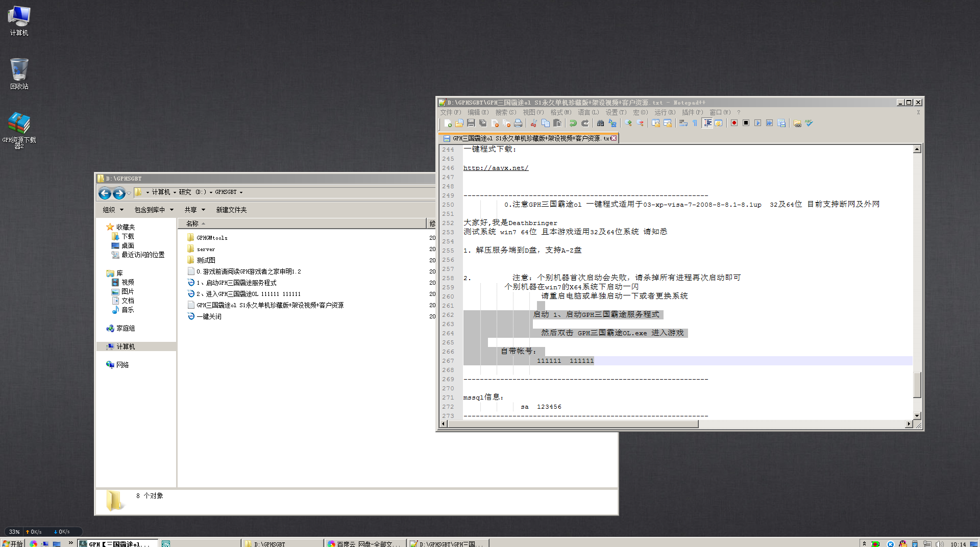
Task: Toggle the indent guide button
Action: tap(707, 123)
